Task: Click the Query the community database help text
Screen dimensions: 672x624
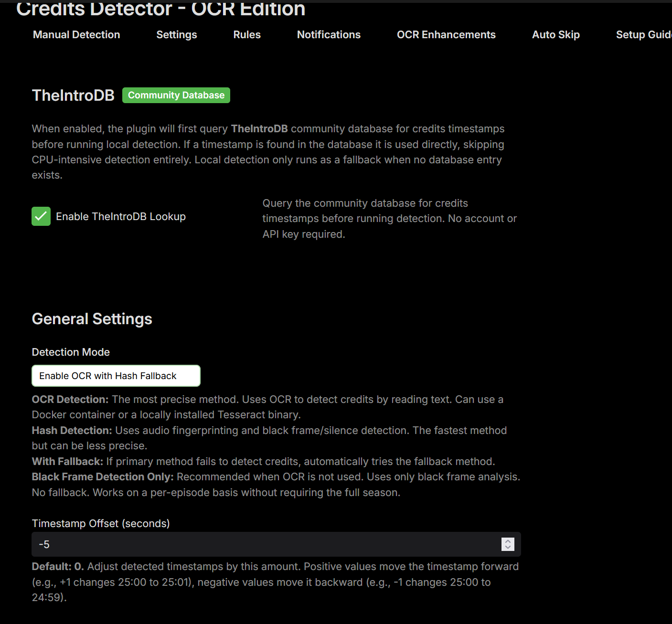Action: (x=389, y=219)
